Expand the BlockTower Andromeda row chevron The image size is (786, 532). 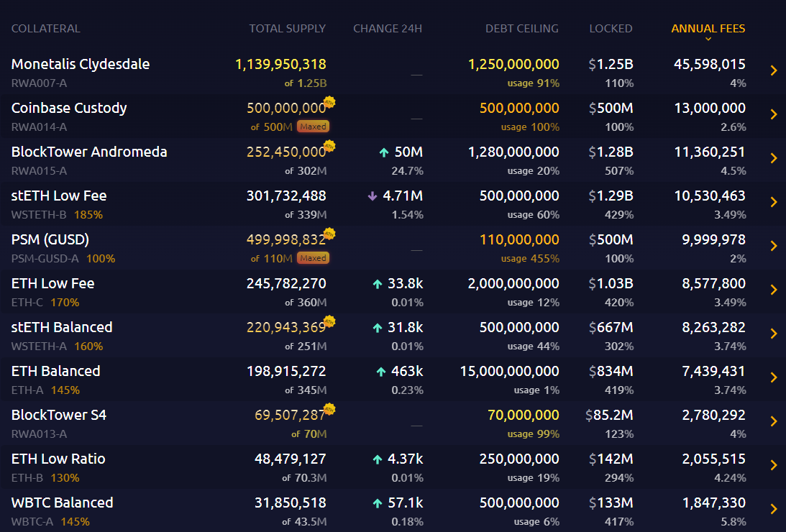[x=774, y=158]
